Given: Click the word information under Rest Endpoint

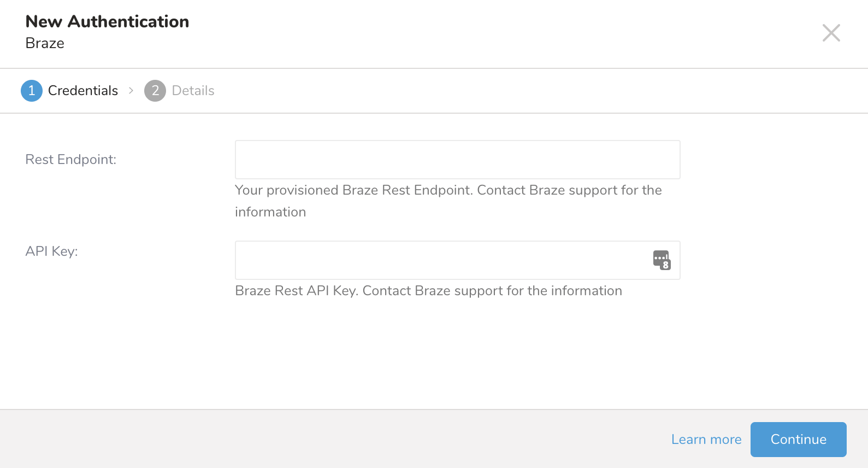Looking at the screenshot, I should tap(270, 212).
